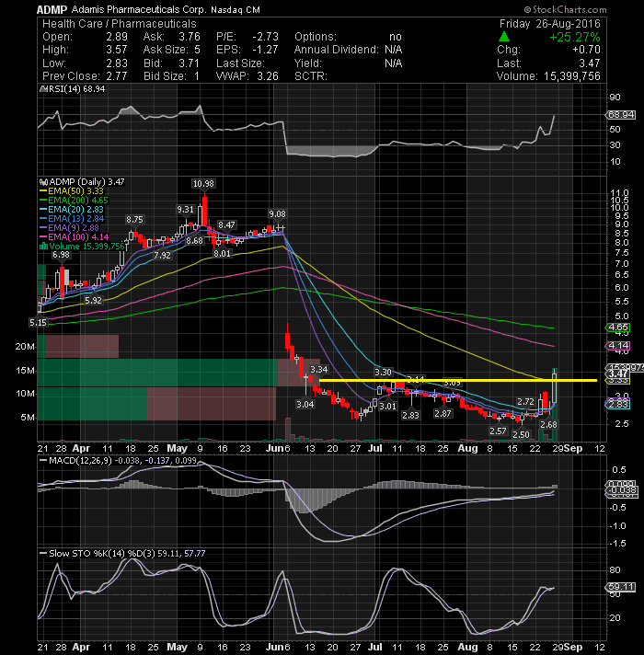Click the last tall white candlestick
644x655 pixels.
tap(555, 388)
